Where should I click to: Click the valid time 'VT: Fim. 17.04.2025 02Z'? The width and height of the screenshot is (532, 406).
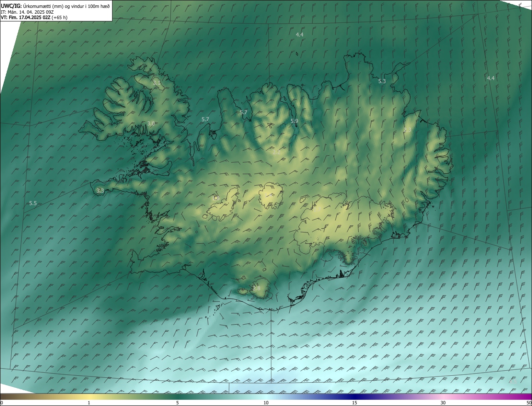26,17
